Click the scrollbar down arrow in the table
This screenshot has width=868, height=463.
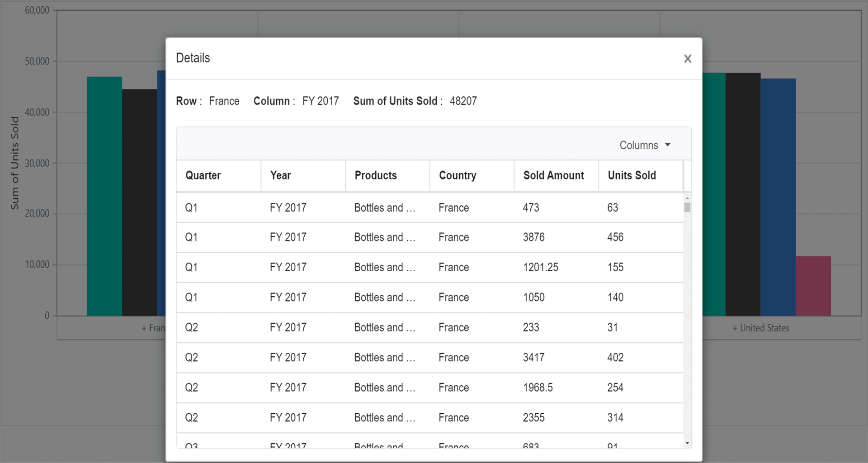(687, 442)
